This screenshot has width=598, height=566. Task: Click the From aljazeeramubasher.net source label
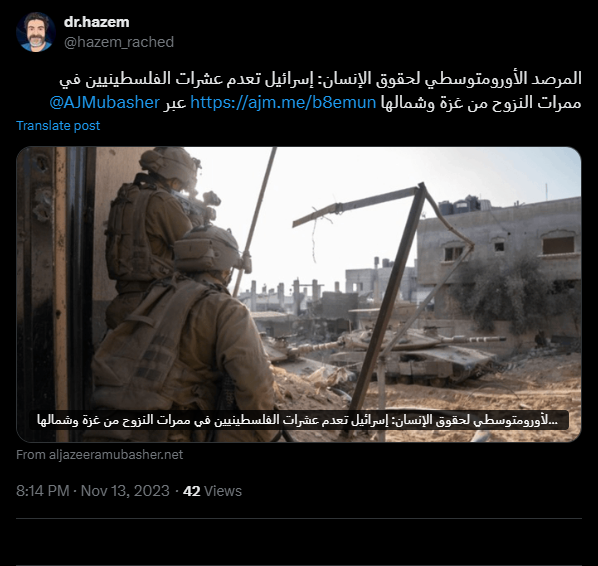coord(100,455)
